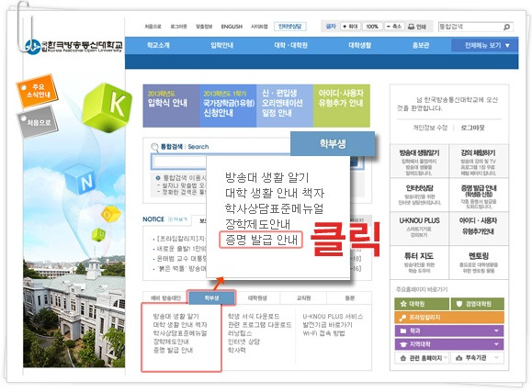Image resolution: width=532 pixels, height=392 pixels.
Task: Click the gray 처음으로 tag on left
Action: click(x=38, y=122)
